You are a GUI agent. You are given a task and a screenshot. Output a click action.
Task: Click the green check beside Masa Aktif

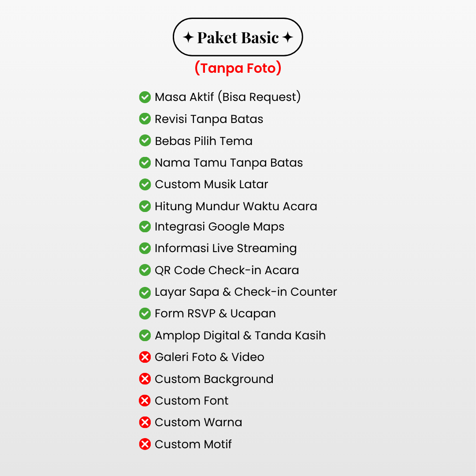pos(145,97)
